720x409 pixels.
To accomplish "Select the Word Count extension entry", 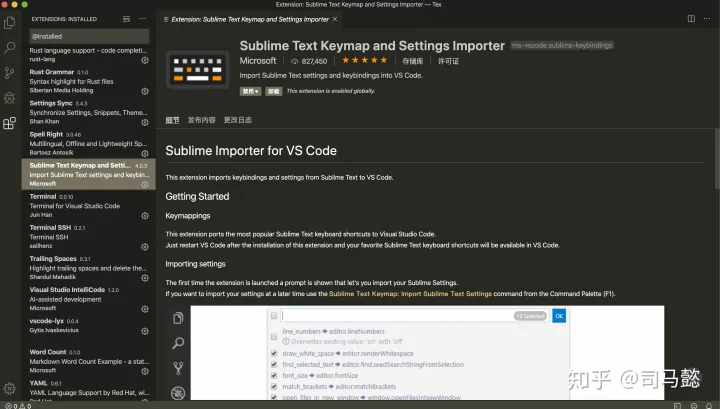I will pos(89,361).
